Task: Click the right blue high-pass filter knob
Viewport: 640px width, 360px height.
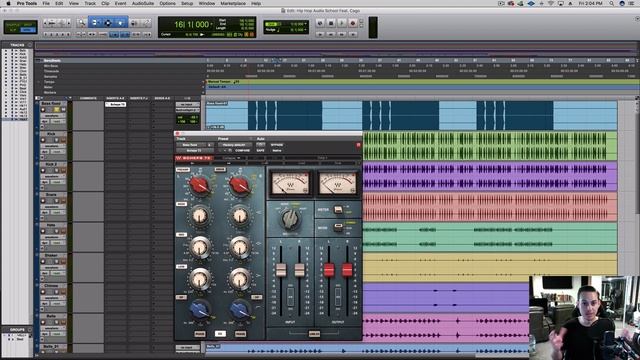Action: 240,310
